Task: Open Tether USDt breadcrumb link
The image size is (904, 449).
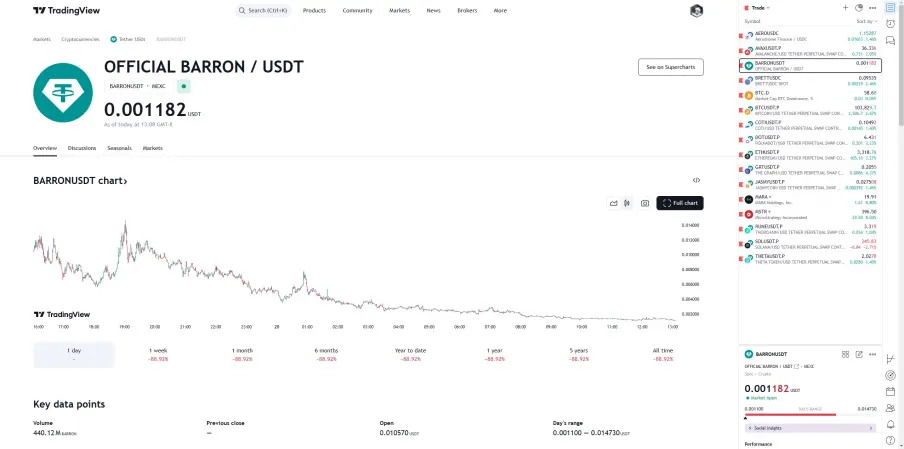Action: point(127,39)
